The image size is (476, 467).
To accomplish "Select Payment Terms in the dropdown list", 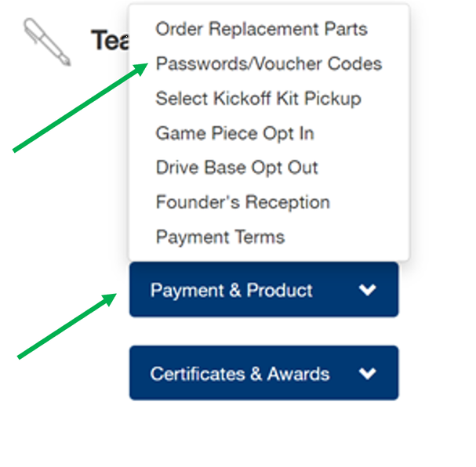I will tap(220, 237).
